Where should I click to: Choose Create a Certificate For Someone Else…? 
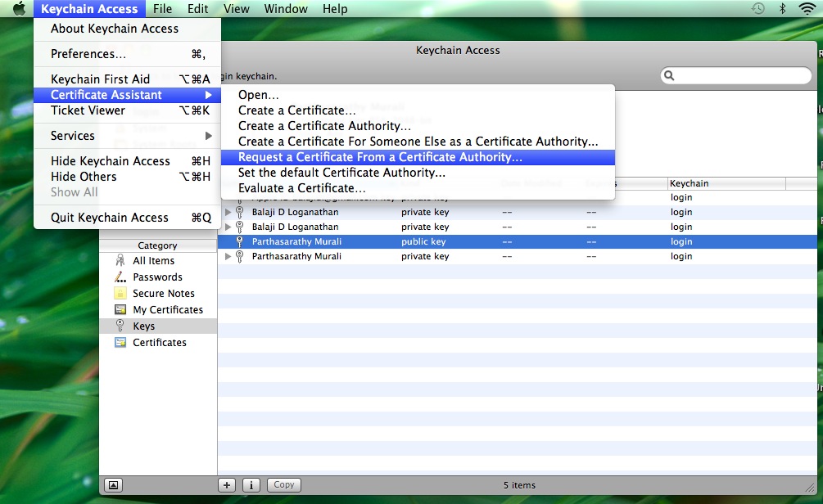tap(418, 142)
